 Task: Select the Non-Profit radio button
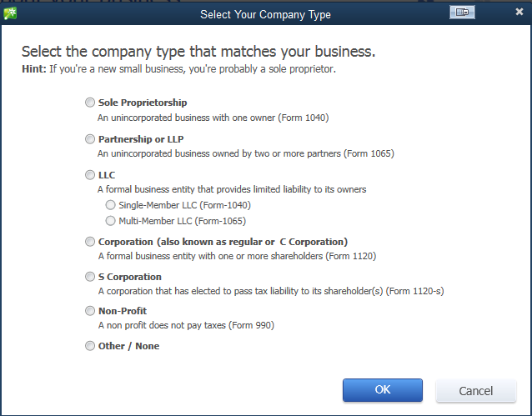(90, 311)
